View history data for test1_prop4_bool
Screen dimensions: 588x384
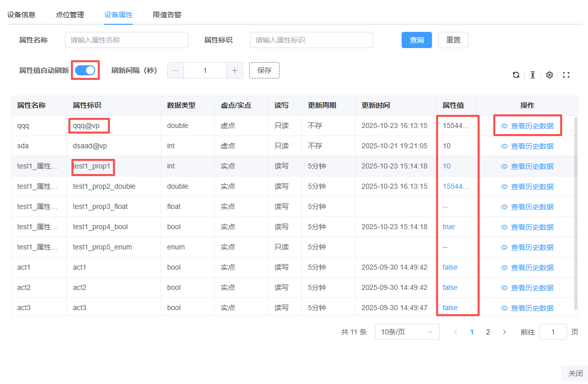coord(527,227)
